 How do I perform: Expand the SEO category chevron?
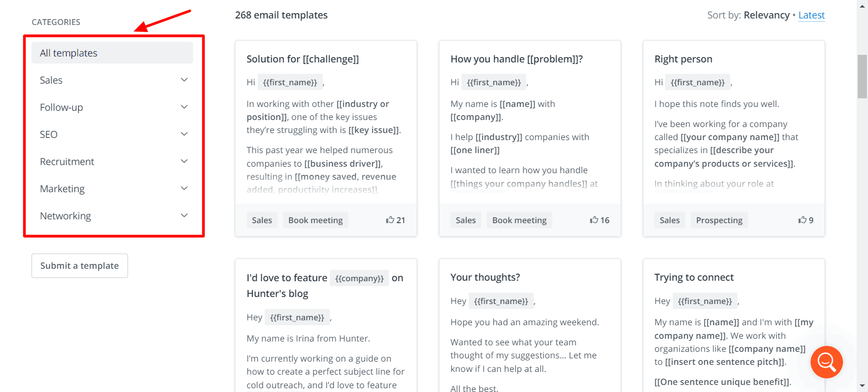point(184,134)
